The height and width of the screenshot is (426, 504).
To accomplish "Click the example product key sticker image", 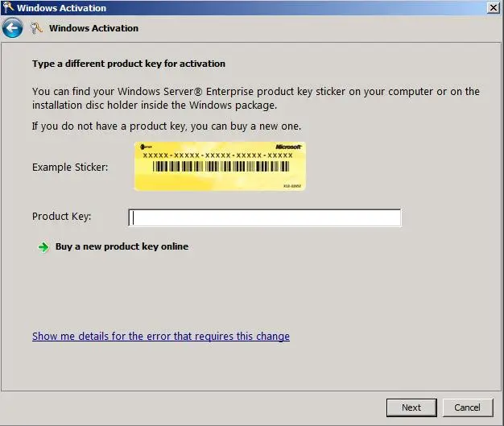I will pyautogui.click(x=220, y=166).
